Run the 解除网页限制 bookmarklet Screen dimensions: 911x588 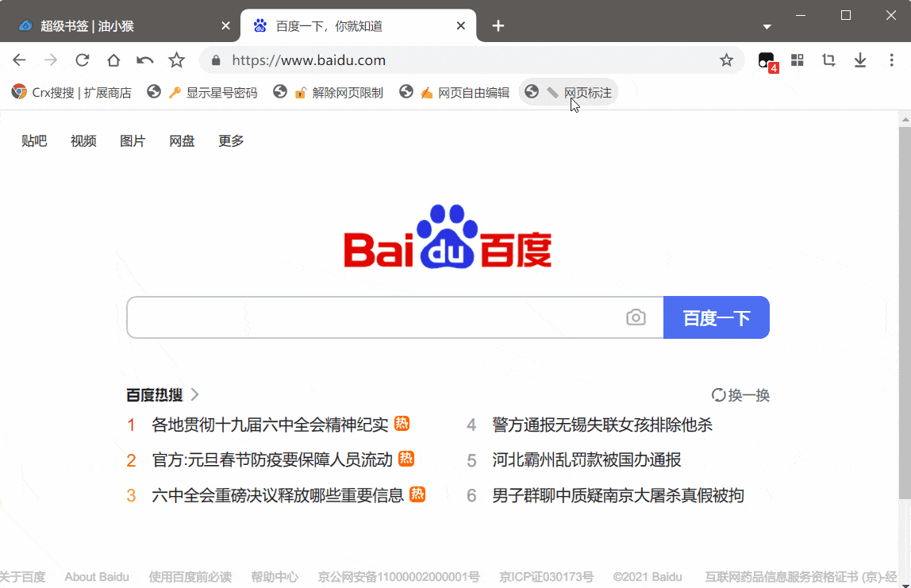(329, 92)
